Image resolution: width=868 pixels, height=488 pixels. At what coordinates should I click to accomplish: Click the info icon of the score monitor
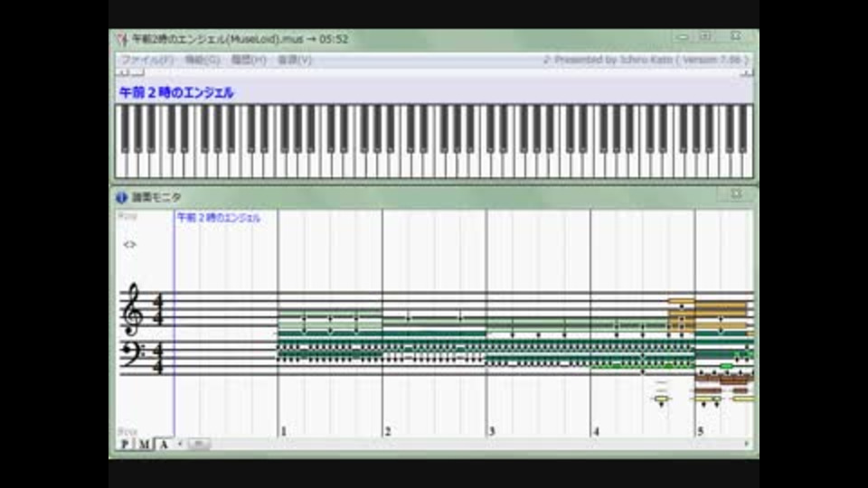pyautogui.click(x=121, y=198)
